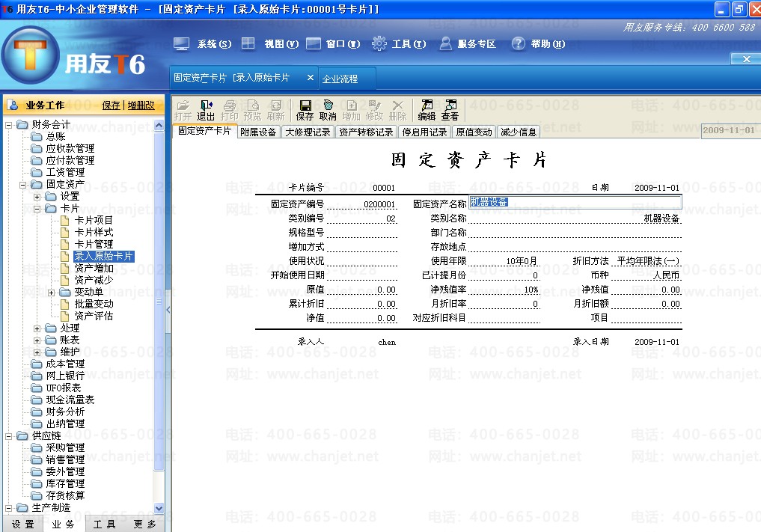Screen dimensions: 761x532
Task: Select 工资管理 in the tree
Action: point(65,172)
